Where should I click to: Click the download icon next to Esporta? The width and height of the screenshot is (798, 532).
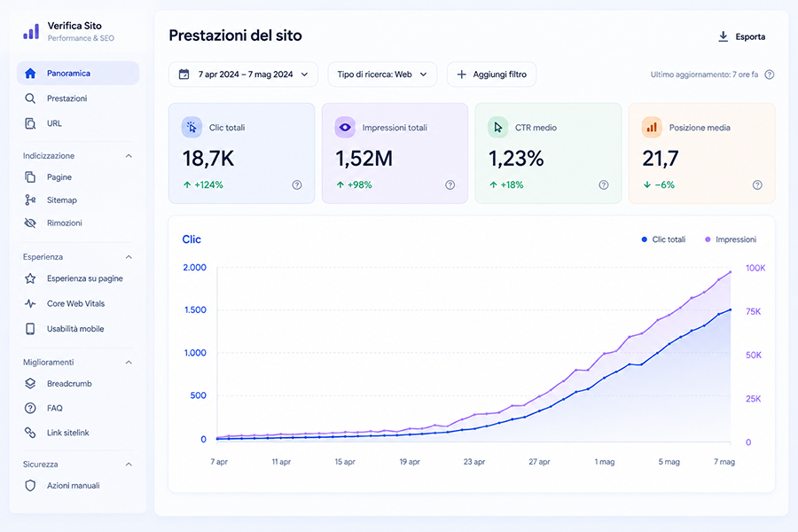coord(724,36)
